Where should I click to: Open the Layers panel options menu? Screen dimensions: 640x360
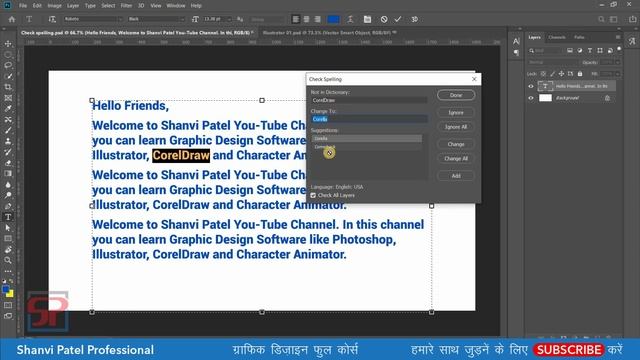618,37
